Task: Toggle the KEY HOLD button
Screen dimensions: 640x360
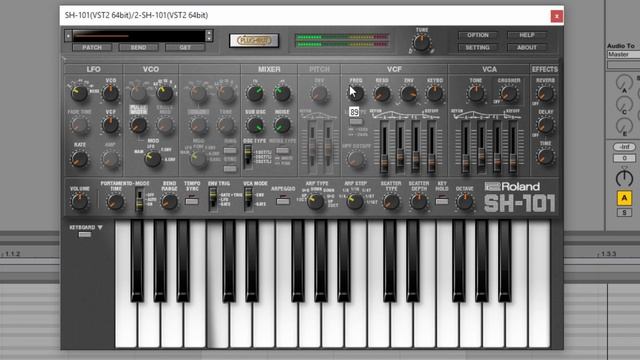Action: point(442,201)
